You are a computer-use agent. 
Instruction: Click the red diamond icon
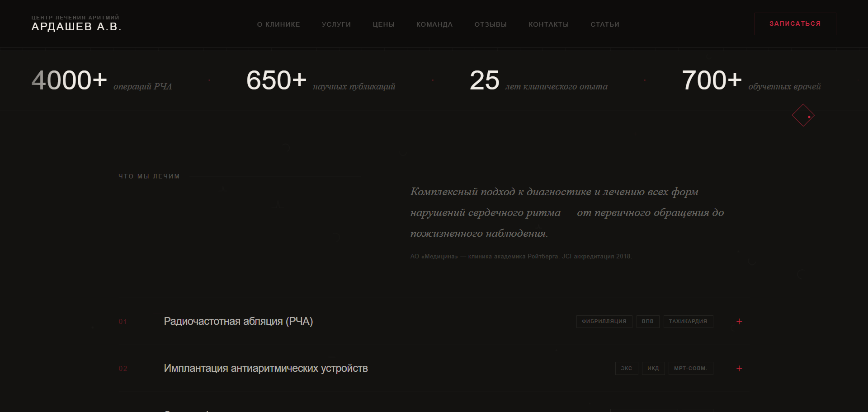803,115
